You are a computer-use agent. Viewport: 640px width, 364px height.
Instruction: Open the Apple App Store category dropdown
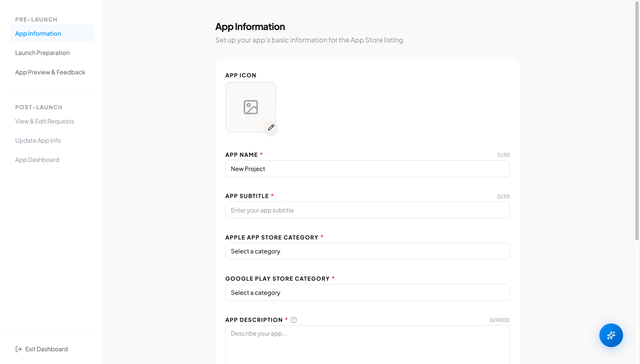click(x=367, y=251)
